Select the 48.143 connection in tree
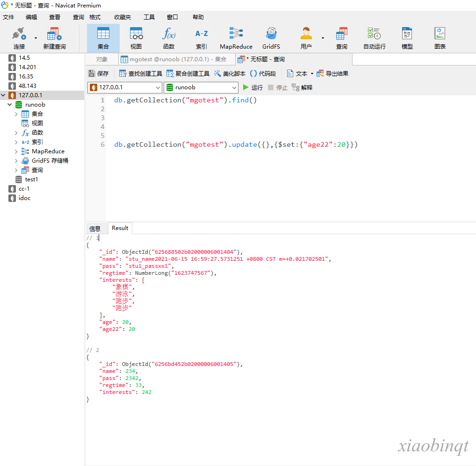The image size is (476, 466). tap(27, 86)
